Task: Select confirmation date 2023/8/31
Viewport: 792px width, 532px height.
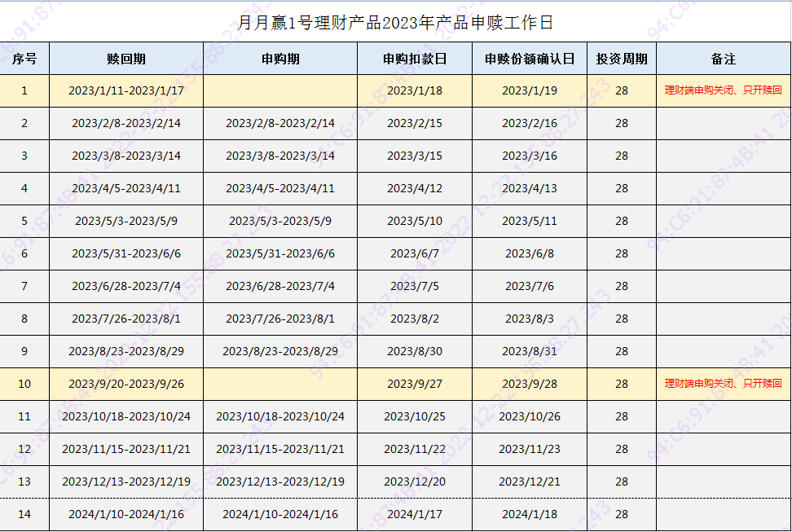Action: pos(530,352)
